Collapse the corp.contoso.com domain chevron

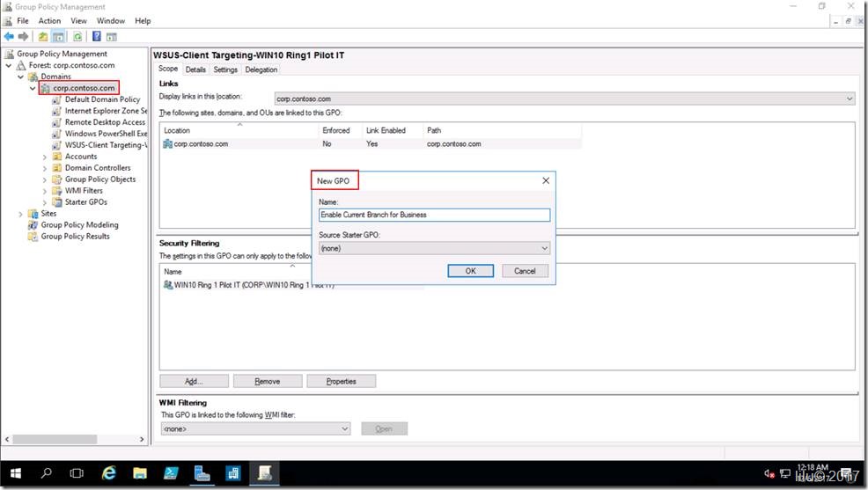[33, 88]
